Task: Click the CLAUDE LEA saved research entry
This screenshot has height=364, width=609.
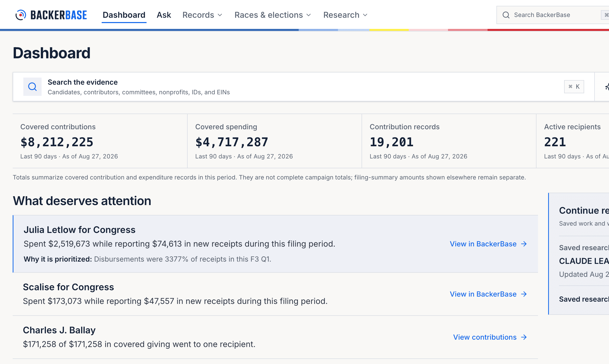Action: (584, 261)
